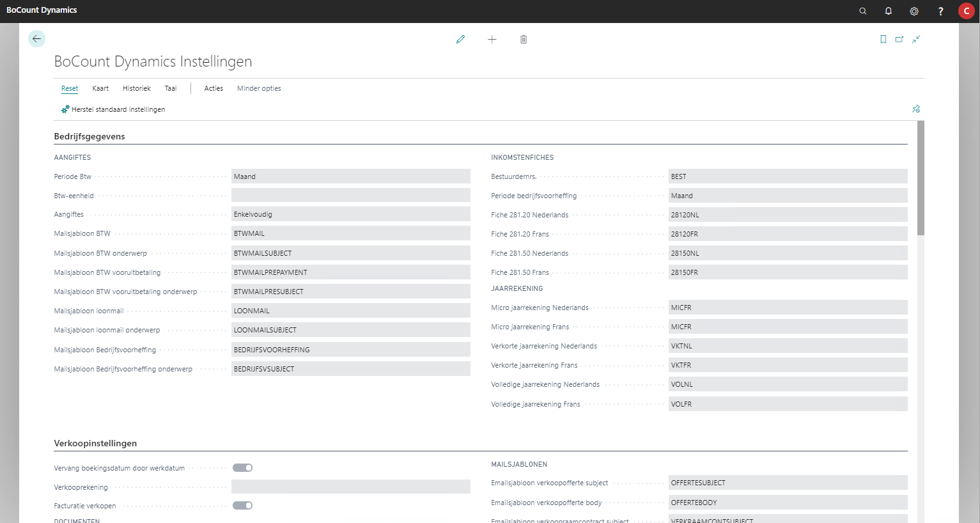Click the VKTNL field
The width and height of the screenshot is (980, 523).
(x=788, y=346)
